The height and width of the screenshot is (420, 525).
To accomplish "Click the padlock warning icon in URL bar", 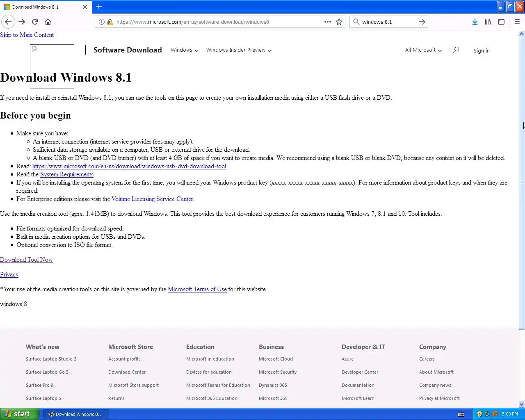I will point(110,22).
